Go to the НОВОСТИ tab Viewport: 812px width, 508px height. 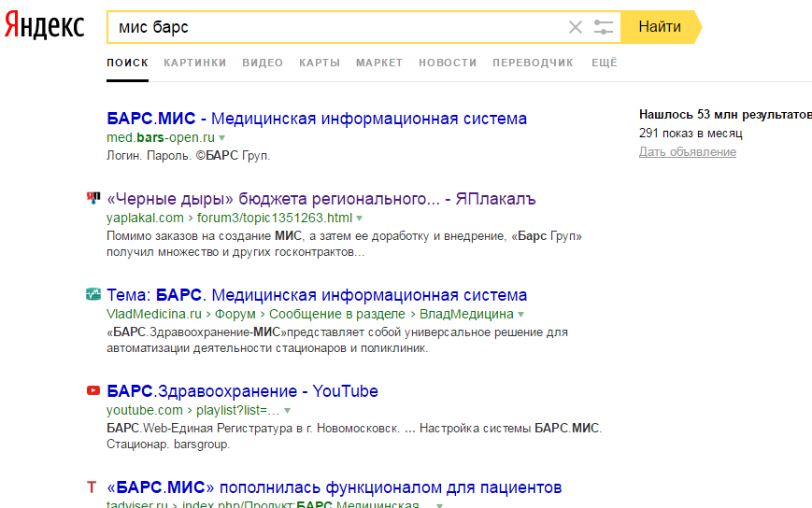coord(448,63)
